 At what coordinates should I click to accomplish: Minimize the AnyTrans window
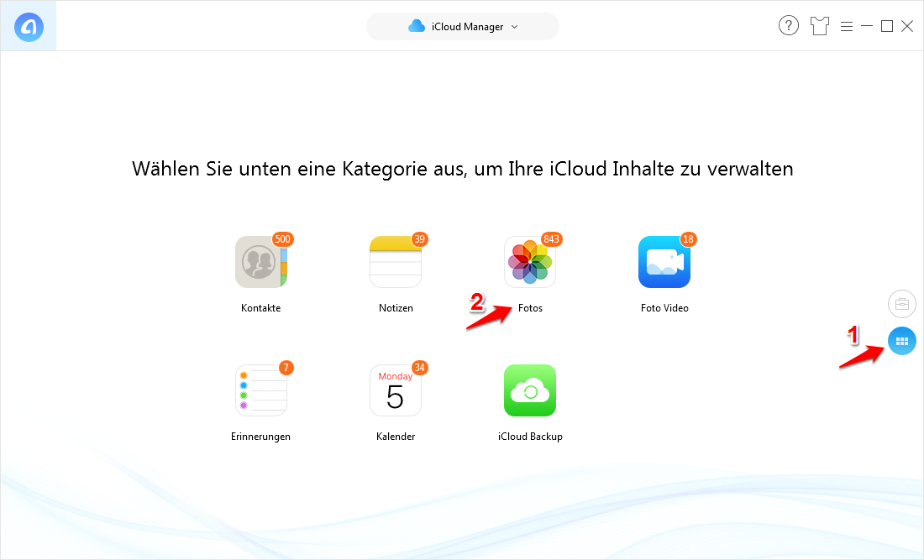[x=867, y=26]
